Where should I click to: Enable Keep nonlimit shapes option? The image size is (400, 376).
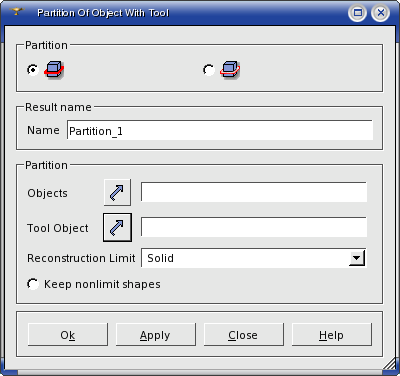[33, 284]
